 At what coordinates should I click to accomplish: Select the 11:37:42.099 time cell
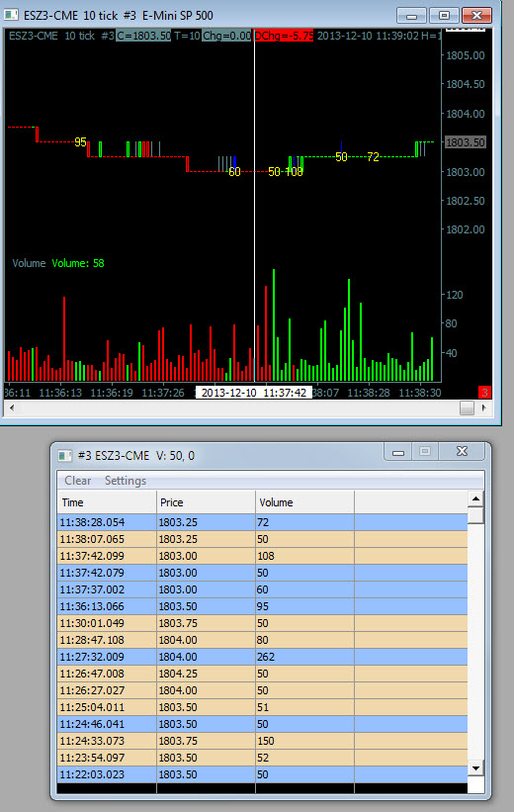(x=107, y=556)
